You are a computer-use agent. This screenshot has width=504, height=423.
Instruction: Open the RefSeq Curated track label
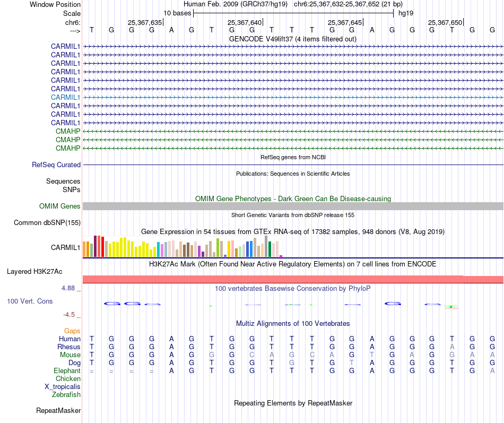click(x=56, y=165)
